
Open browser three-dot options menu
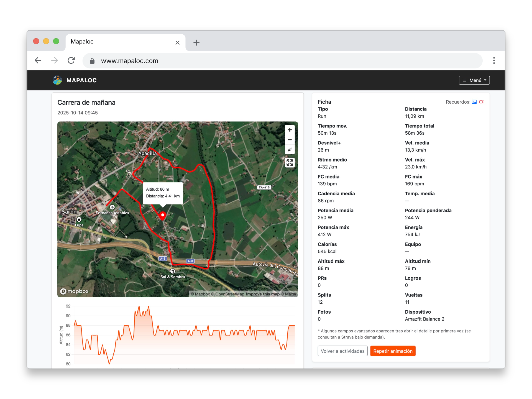point(494,61)
